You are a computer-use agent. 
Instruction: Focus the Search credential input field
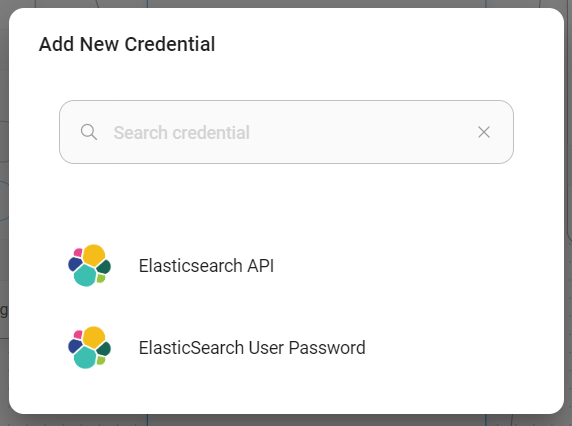pyautogui.click(x=286, y=132)
